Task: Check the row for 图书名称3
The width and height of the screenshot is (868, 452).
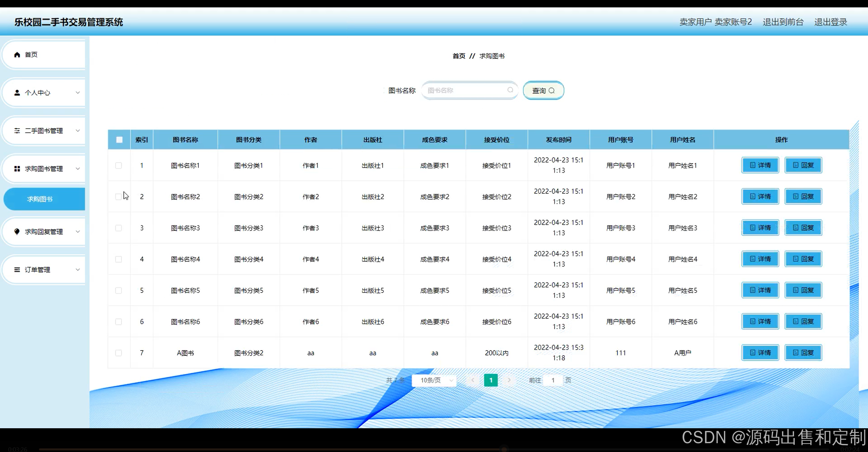Action: (119, 228)
